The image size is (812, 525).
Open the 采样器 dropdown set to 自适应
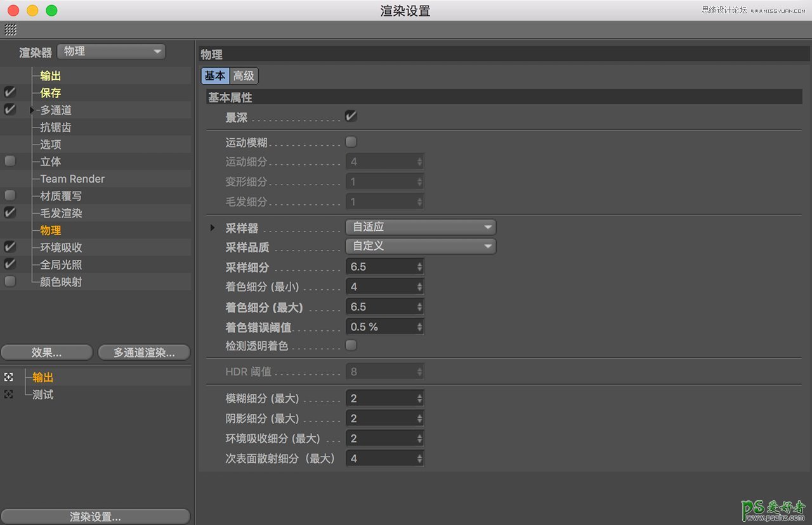click(421, 227)
